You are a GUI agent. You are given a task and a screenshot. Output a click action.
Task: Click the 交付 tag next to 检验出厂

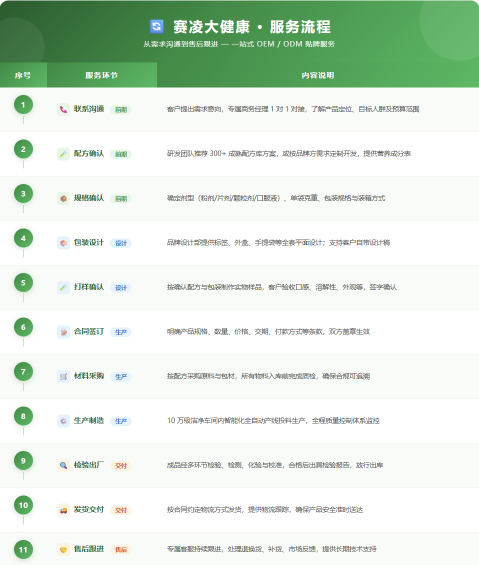click(x=121, y=466)
